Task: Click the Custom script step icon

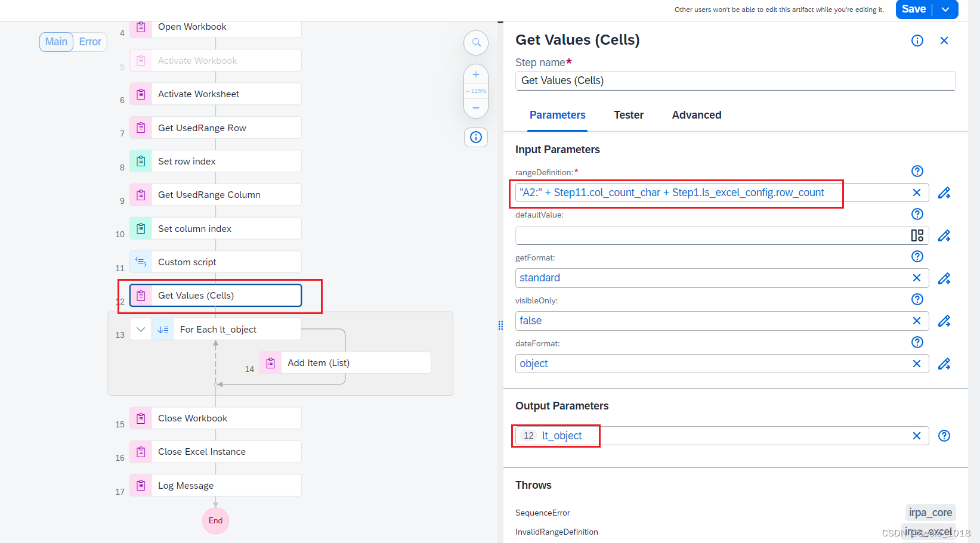Action: point(141,262)
